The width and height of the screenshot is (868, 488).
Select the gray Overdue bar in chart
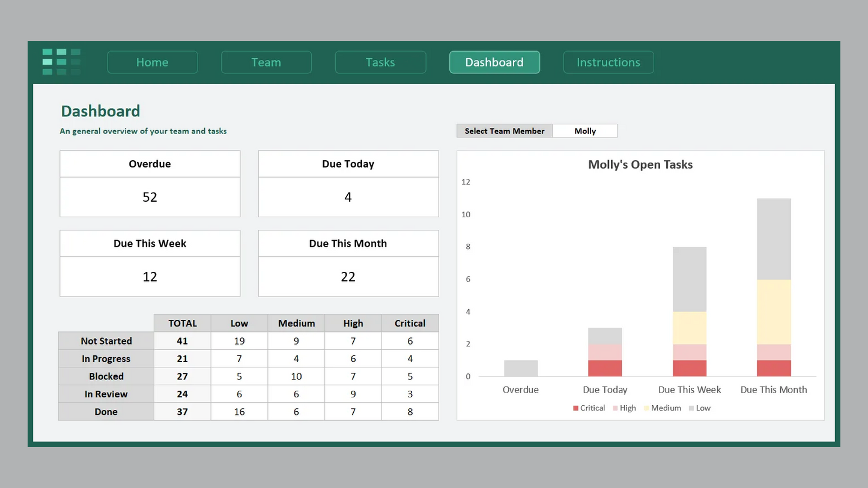point(521,369)
